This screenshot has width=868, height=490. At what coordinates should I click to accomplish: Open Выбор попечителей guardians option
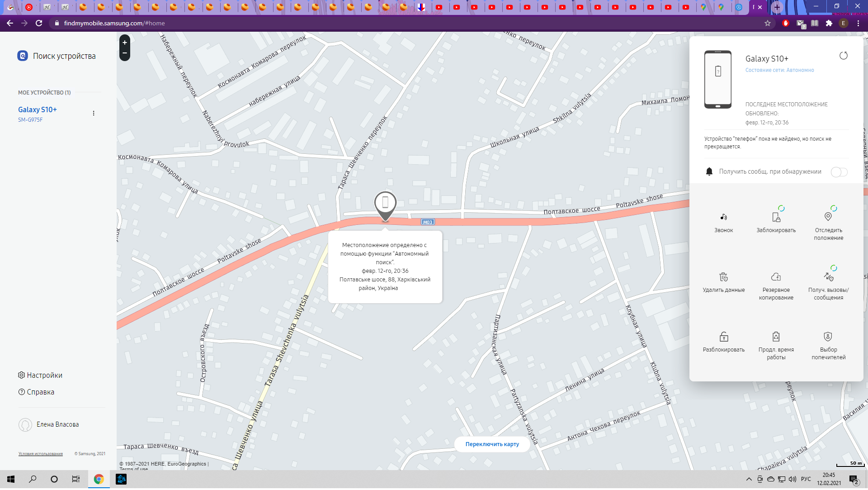tap(828, 346)
